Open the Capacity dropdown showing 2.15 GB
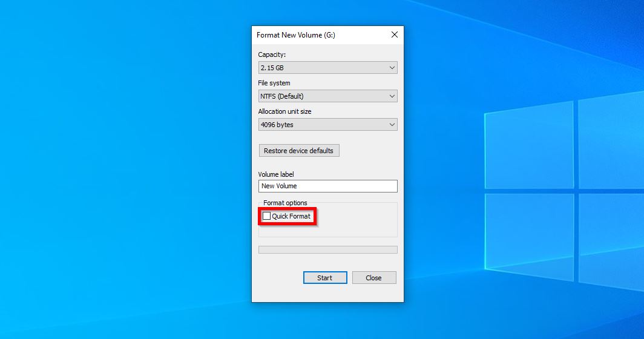 tap(328, 68)
